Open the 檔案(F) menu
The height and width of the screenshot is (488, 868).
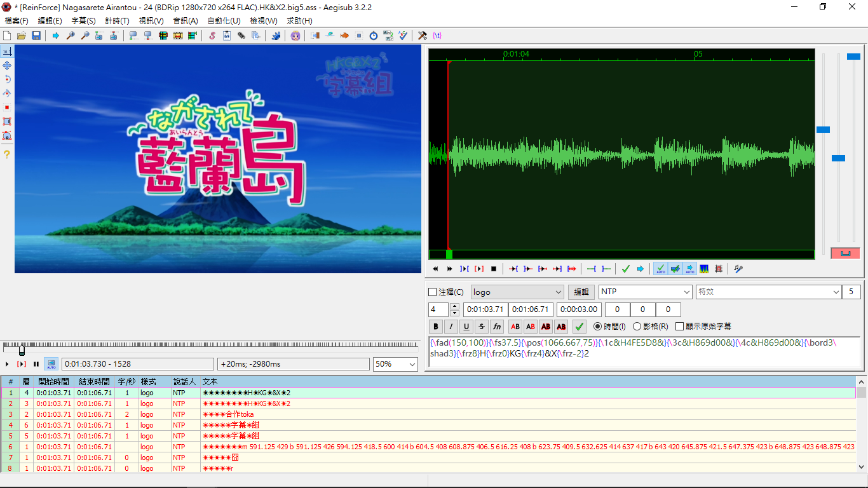[17, 21]
